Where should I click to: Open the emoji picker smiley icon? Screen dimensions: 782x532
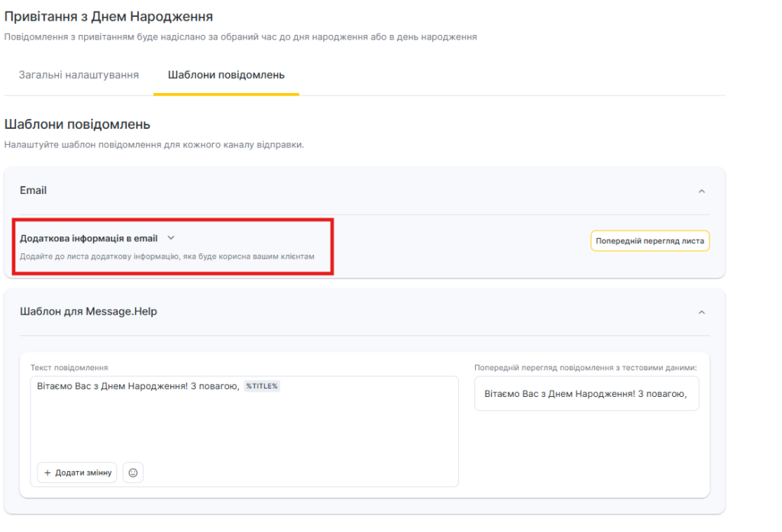click(x=133, y=472)
